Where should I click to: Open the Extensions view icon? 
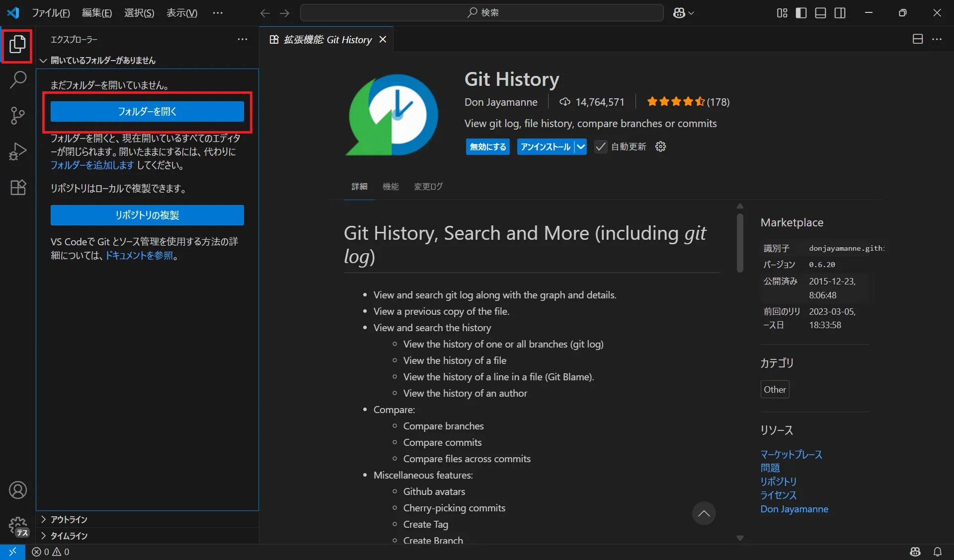pyautogui.click(x=18, y=187)
